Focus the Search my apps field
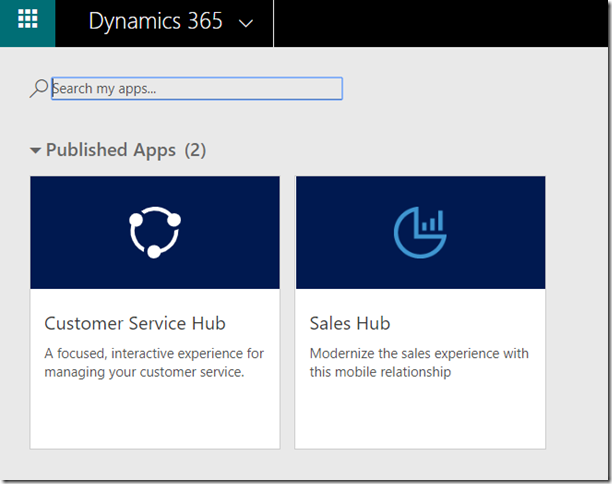 [197, 89]
